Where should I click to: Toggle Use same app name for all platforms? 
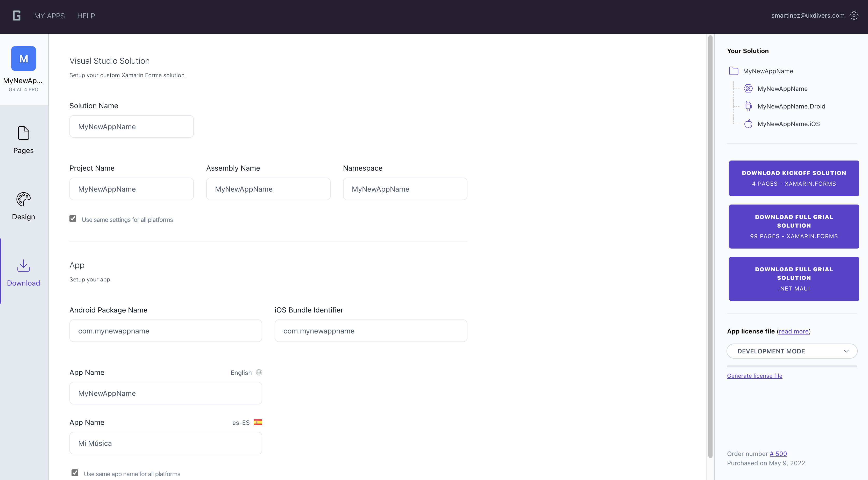coord(75,473)
